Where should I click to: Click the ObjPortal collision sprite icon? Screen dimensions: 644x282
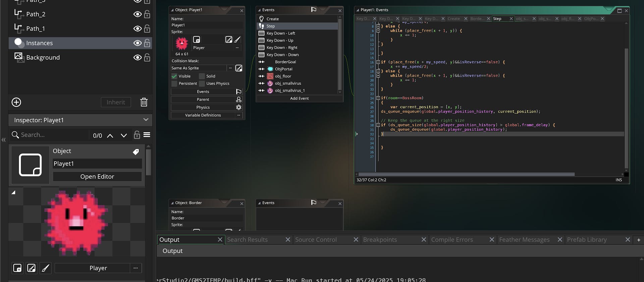tap(270, 69)
